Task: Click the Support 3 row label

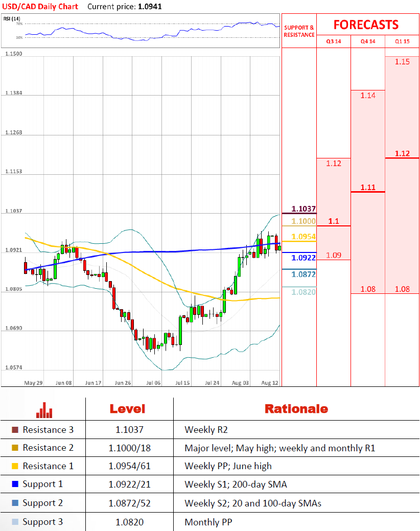Action: click(x=42, y=522)
